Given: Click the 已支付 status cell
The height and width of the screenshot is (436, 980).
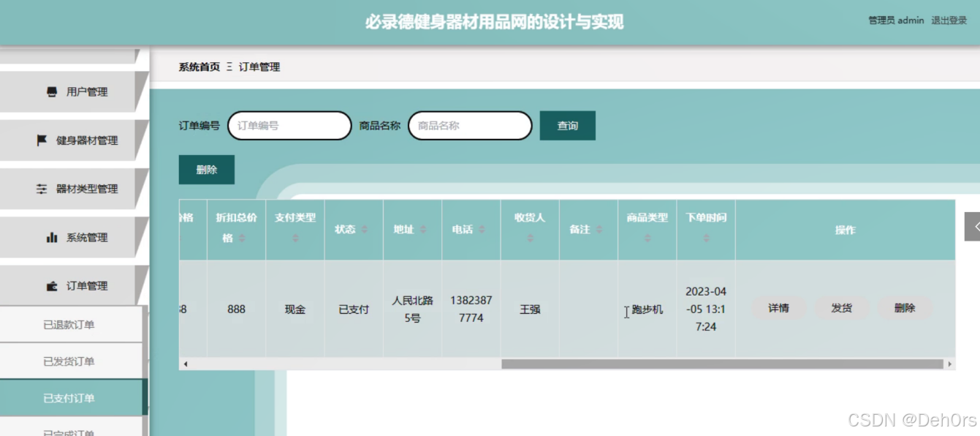Looking at the screenshot, I should coord(354,309).
